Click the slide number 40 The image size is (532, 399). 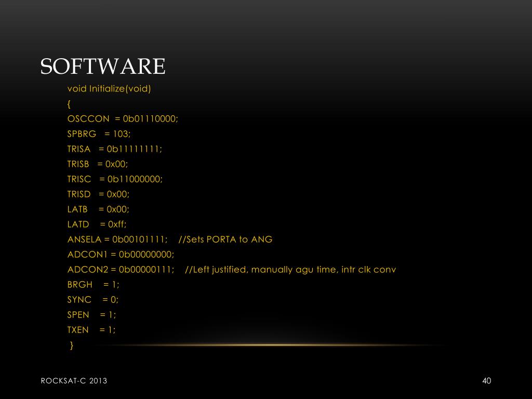coord(486,381)
